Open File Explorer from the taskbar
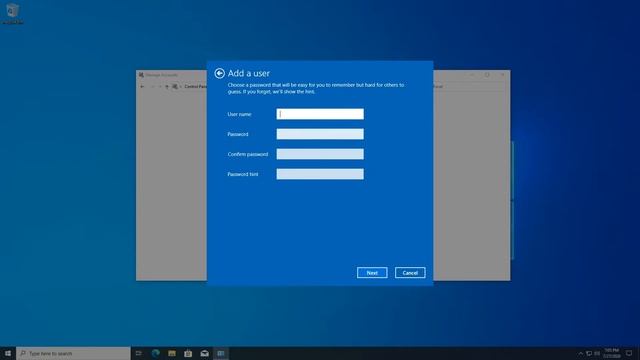Viewport: 640px width, 360px height. 172,353
